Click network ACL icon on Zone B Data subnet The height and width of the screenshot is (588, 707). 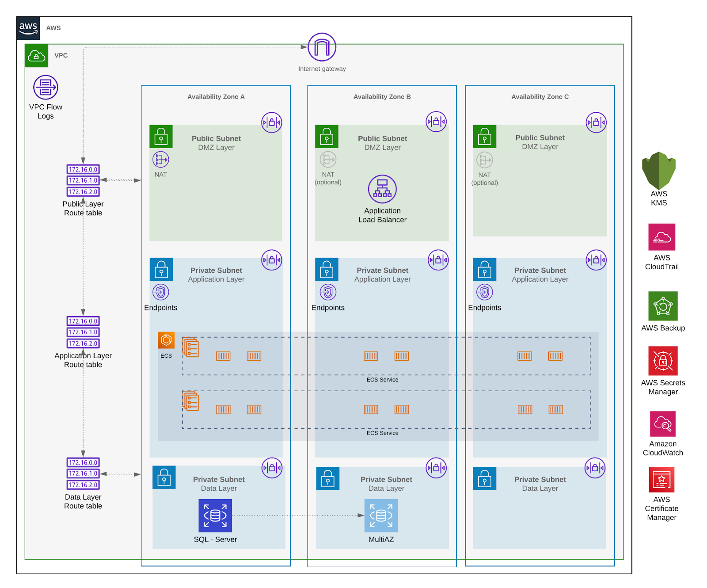point(436,468)
